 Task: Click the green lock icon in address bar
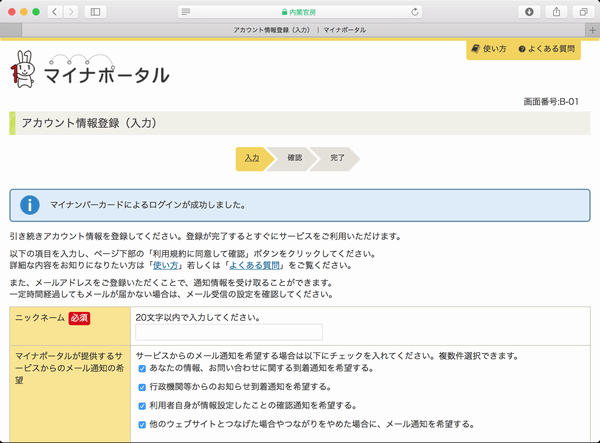tap(284, 12)
